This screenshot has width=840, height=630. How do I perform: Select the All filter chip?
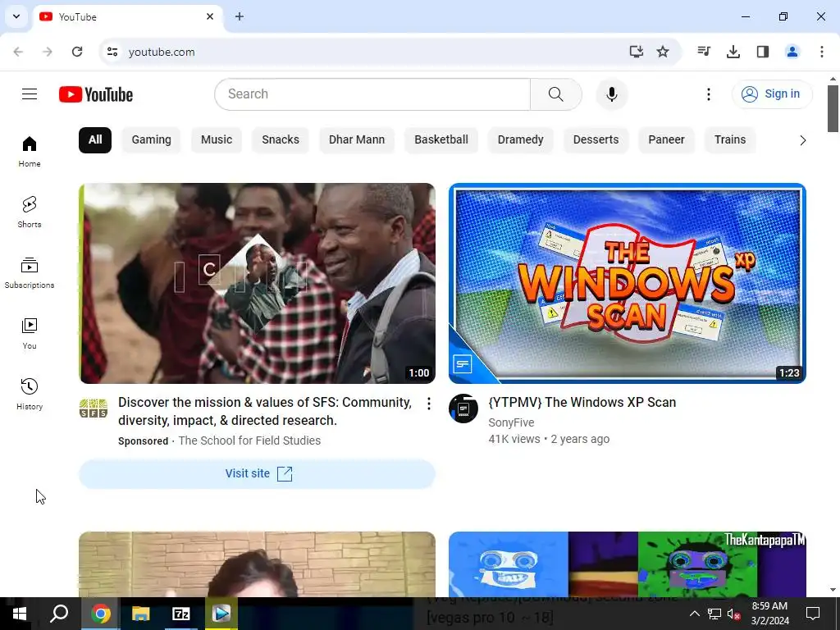95,139
